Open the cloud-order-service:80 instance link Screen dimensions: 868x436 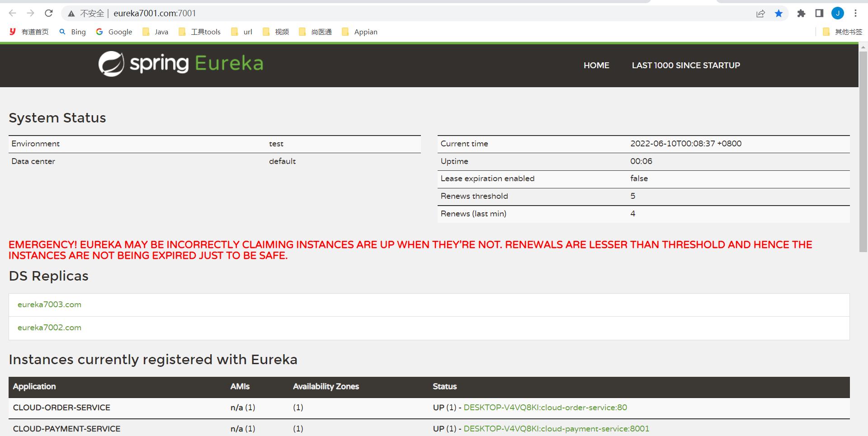pos(545,408)
